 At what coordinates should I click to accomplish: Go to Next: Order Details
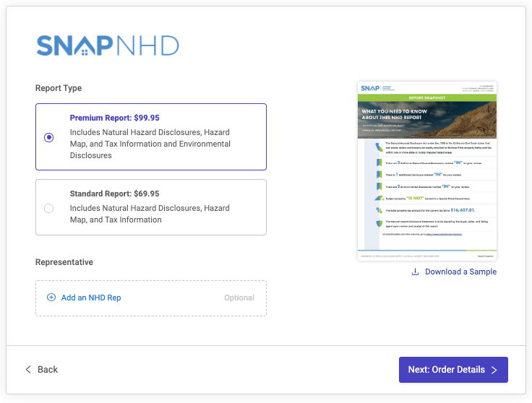453,370
